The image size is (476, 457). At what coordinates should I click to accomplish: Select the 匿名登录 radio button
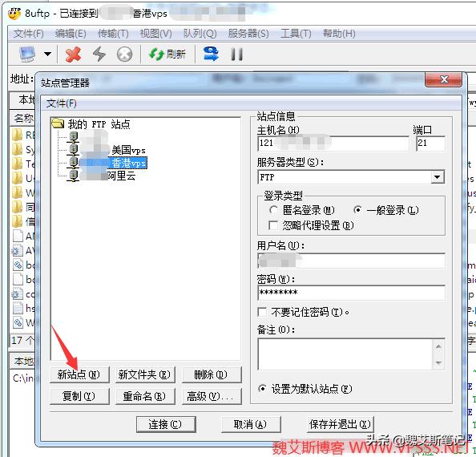pyautogui.click(x=273, y=210)
